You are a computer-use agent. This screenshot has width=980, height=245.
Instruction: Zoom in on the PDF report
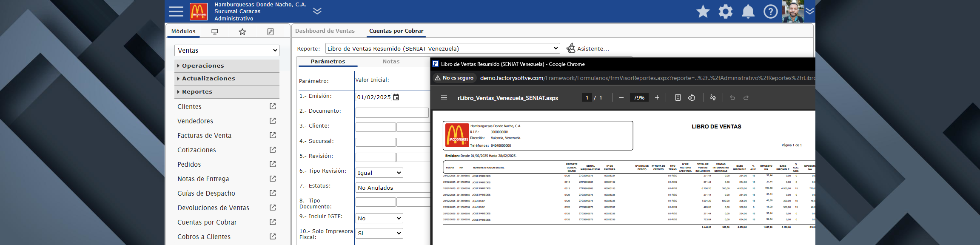(x=657, y=98)
